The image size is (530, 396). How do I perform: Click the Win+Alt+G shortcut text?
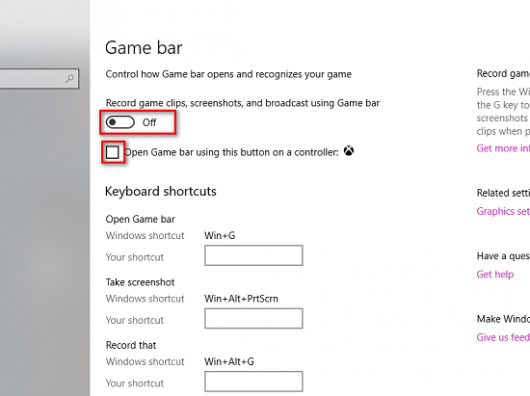click(229, 362)
